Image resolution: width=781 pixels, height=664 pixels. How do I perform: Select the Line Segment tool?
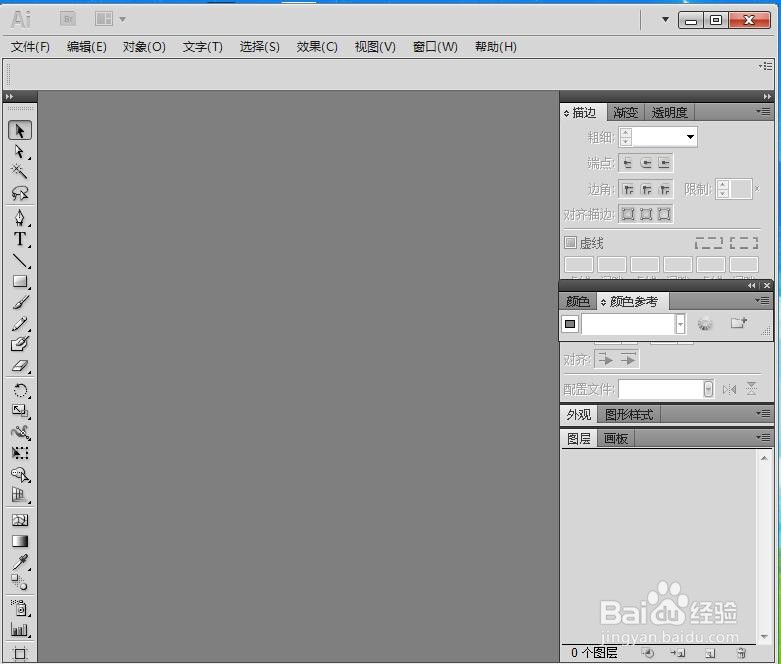click(x=20, y=260)
